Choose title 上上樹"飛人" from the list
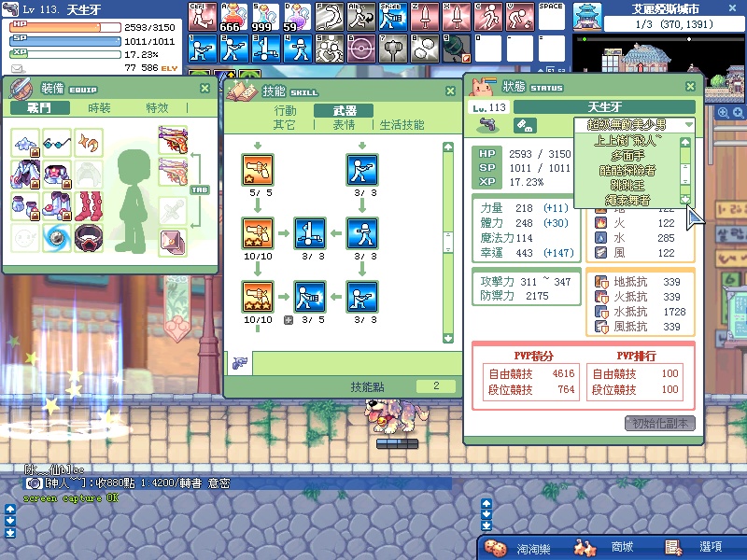 [x=627, y=141]
